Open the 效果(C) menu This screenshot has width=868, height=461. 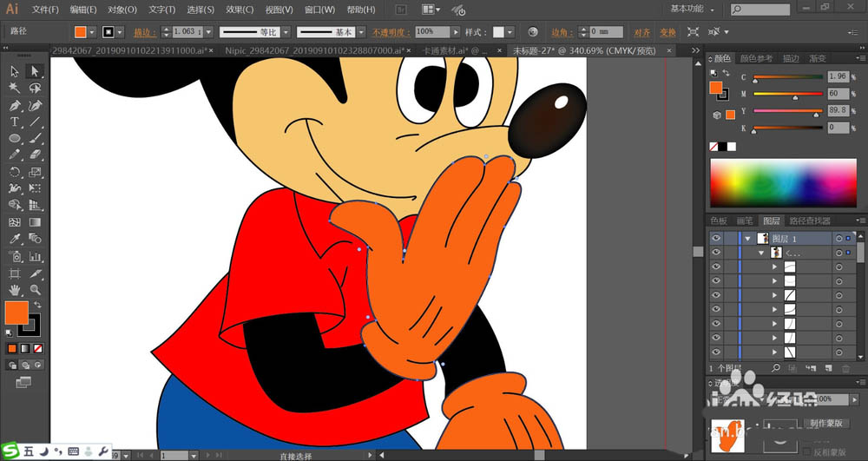(x=240, y=10)
